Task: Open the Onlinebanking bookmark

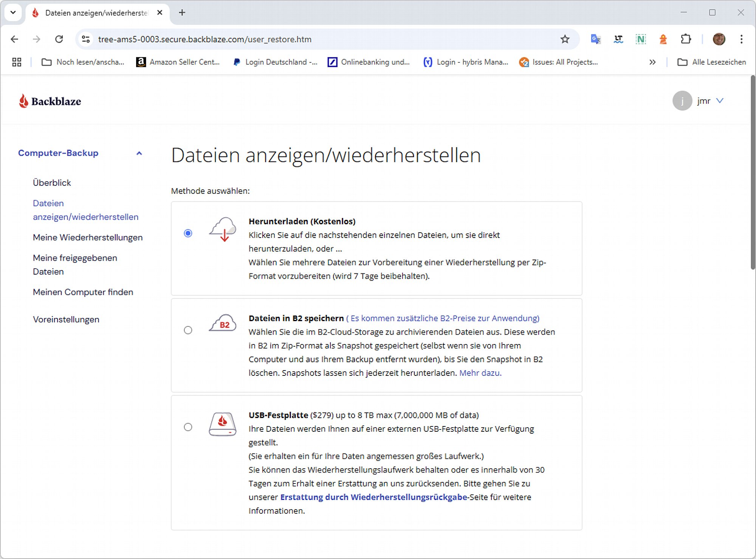Action: (369, 62)
